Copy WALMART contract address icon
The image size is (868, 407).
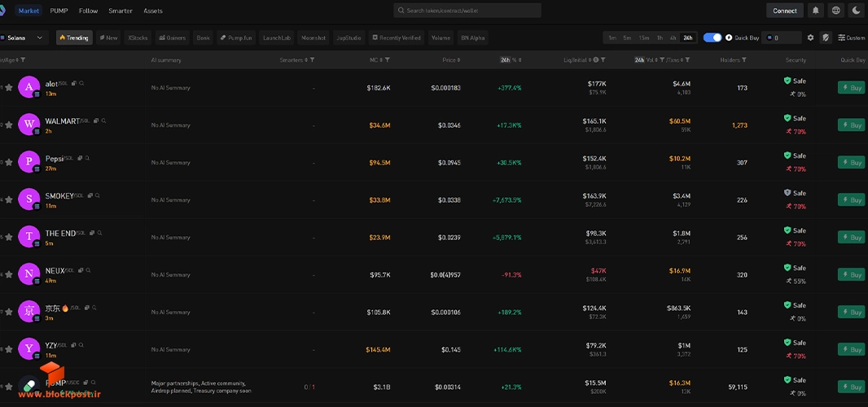point(96,120)
